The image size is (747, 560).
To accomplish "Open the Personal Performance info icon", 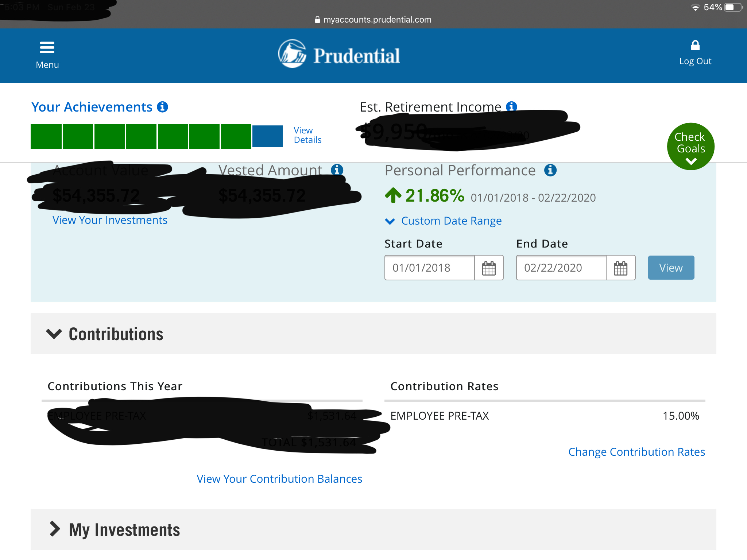I will click(550, 170).
